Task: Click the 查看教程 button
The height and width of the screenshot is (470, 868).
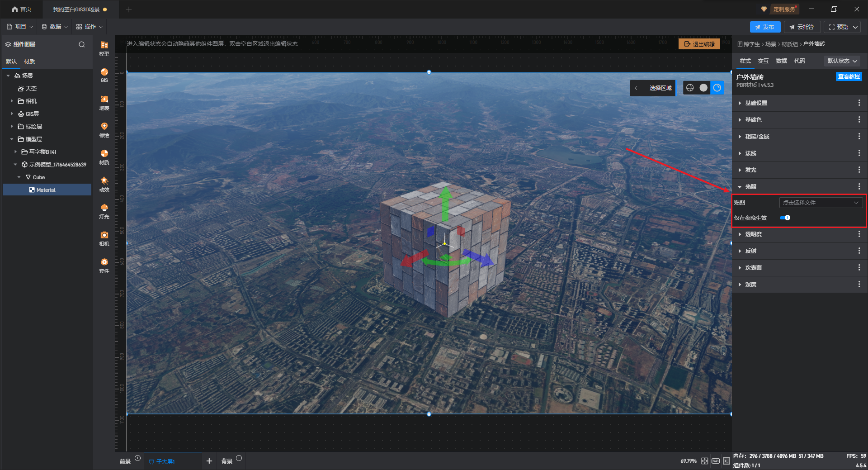Action: coord(849,76)
